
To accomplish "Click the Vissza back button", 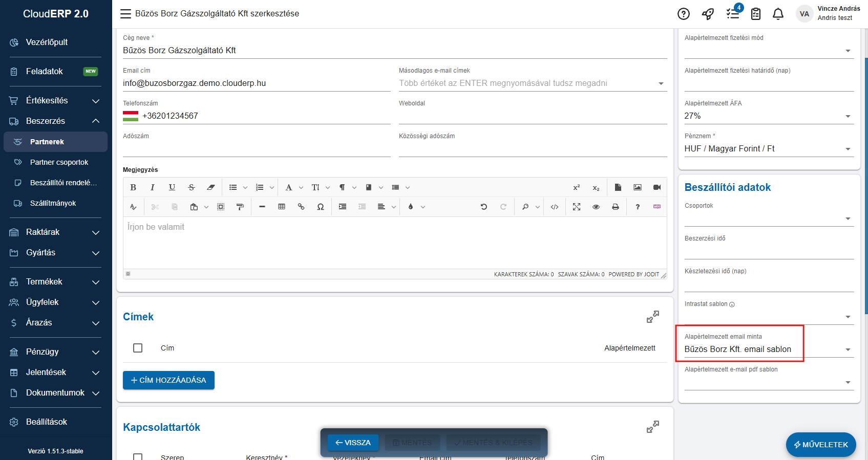I will (x=353, y=443).
